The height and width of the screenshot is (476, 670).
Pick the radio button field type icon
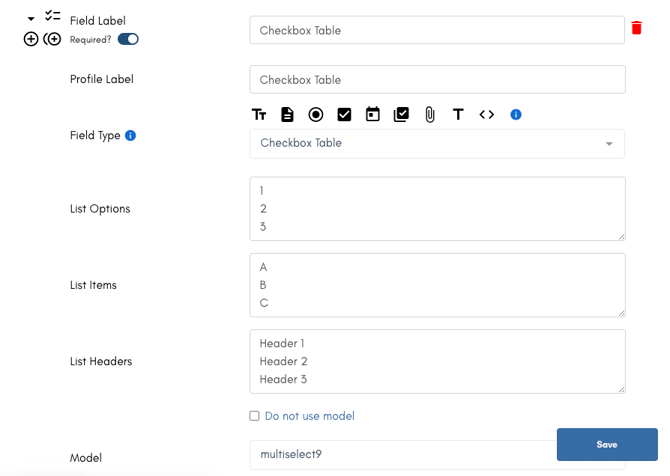click(316, 115)
